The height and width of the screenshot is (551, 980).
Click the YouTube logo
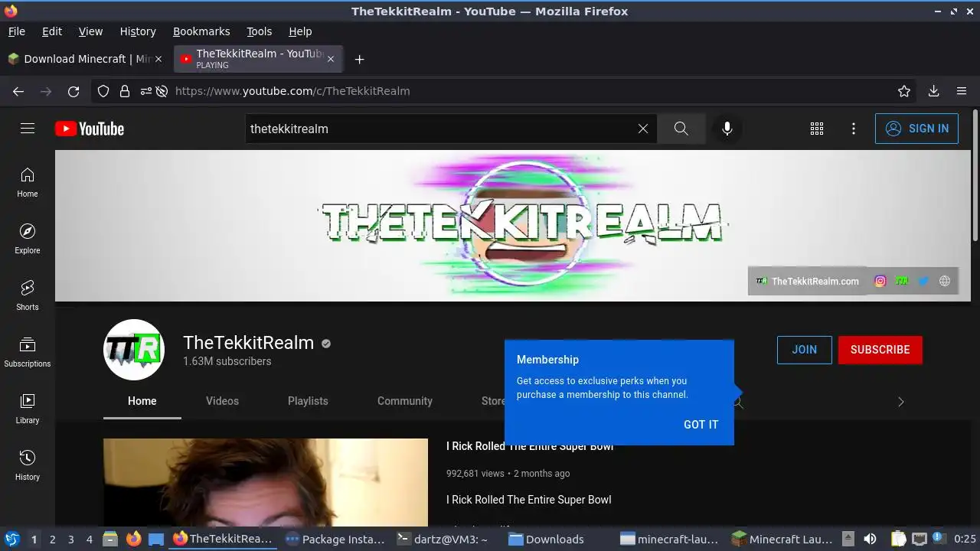pos(90,129)
